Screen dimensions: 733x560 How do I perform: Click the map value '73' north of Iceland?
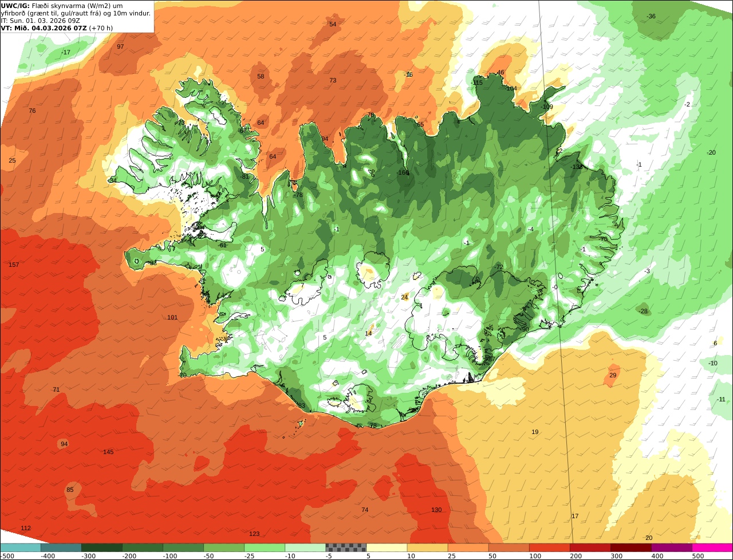[333, 81]
